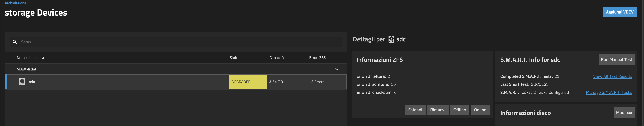Screen dimensions: 644x126
Task: Open the Archiviazione breadcrumb link
Action: coord(16,3)
